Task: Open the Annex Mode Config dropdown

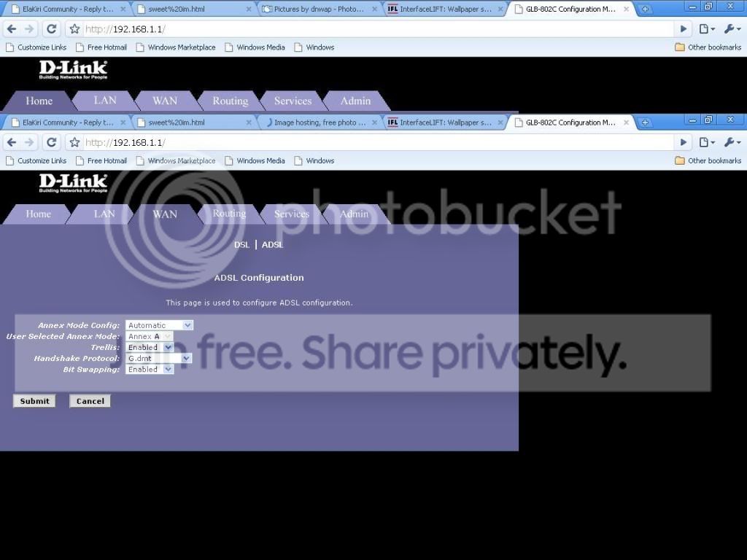Action: (x=159, y=325)
